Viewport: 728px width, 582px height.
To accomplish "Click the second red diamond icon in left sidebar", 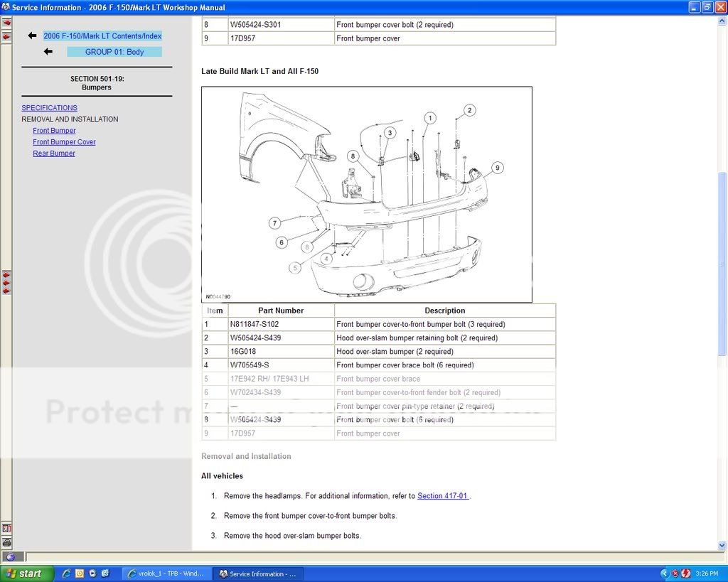I will [x=6, y=36].
